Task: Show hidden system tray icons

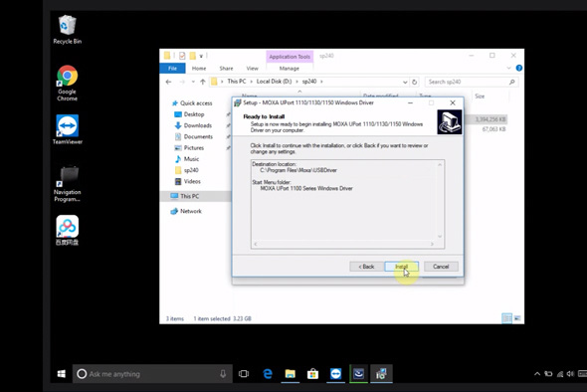Action: point(537,374)
